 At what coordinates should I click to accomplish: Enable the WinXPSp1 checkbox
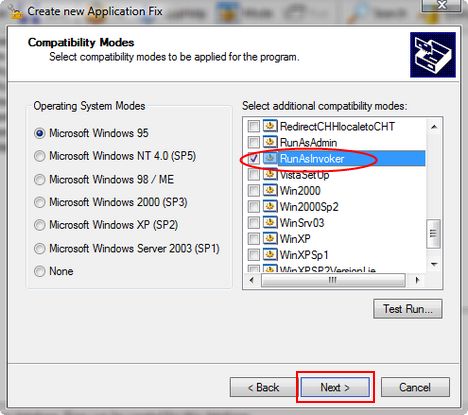[254, 255]
